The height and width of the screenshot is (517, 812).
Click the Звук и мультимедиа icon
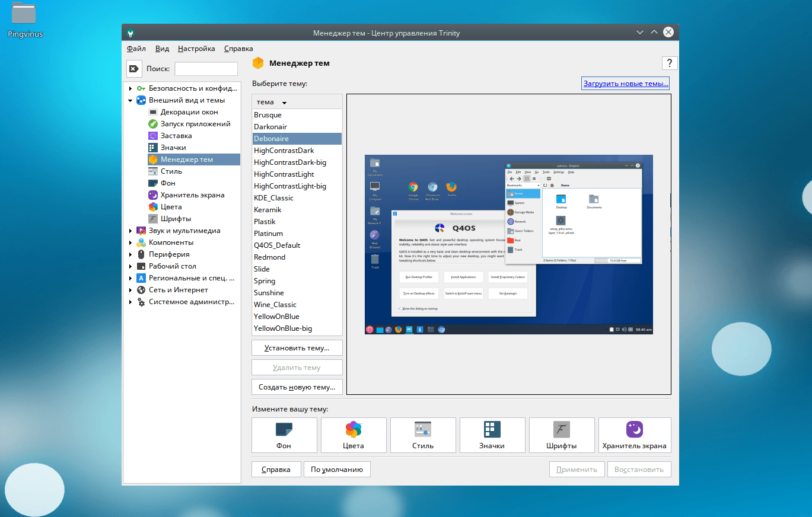pos(141,231)
